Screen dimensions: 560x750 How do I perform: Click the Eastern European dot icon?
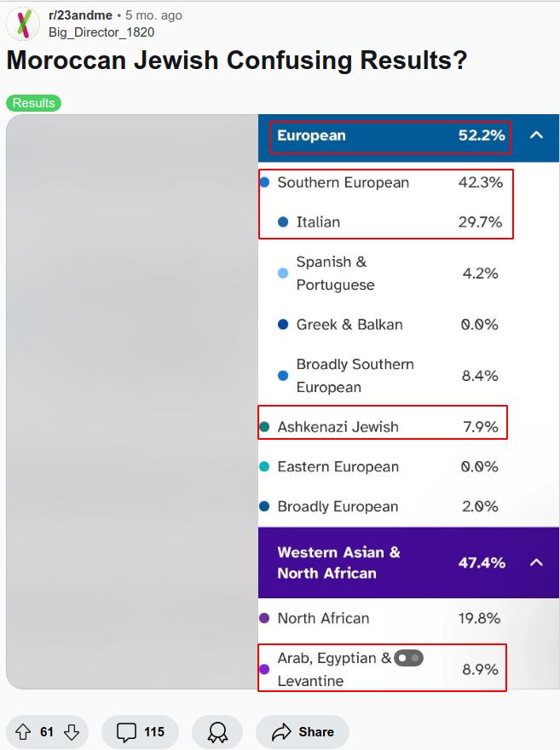click(x=264, y=467)
